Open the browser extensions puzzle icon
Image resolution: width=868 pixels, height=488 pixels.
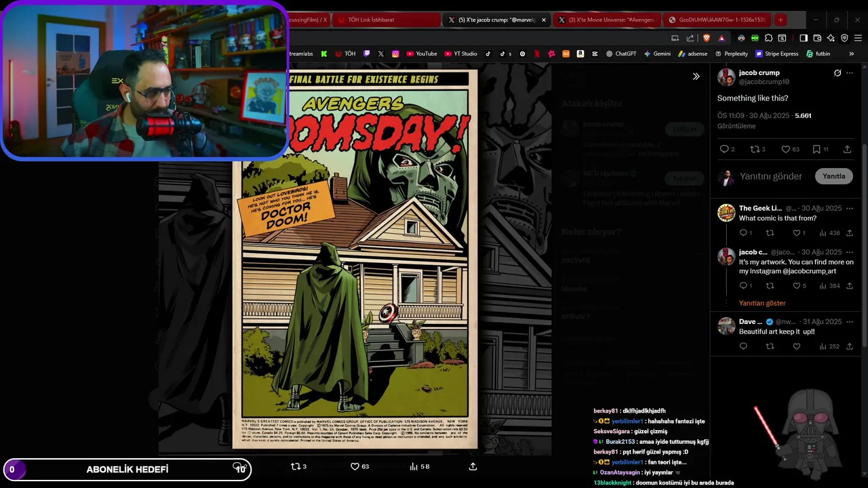768,38
